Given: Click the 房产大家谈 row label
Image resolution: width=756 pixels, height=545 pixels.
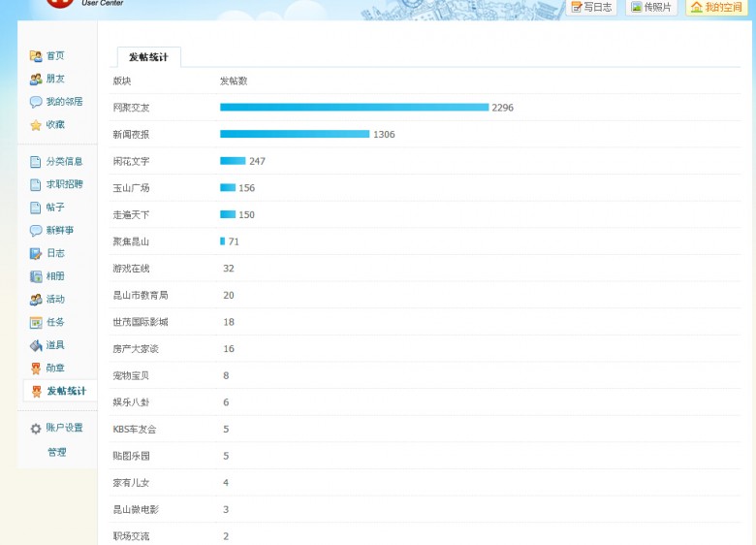Looking at the screenshot, I should (136, 349).
